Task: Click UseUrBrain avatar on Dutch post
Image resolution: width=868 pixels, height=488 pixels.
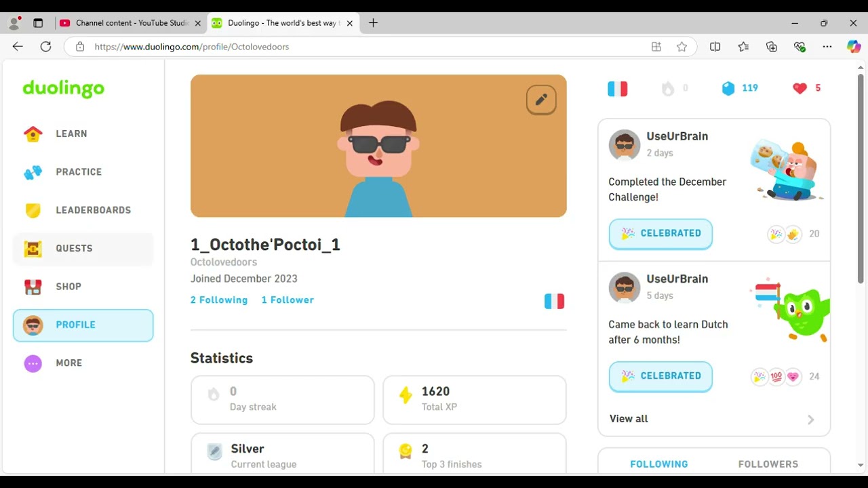Action: point(625,288)
